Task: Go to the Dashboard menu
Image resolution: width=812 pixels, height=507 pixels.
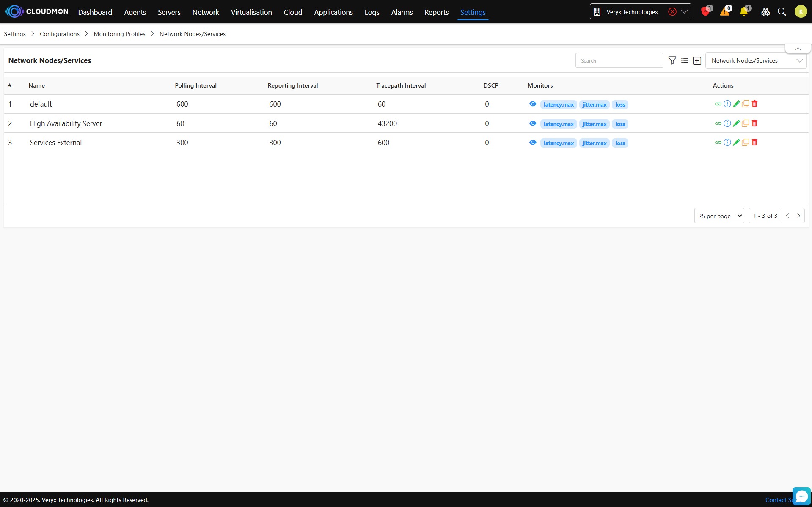Action: (95, 12)
